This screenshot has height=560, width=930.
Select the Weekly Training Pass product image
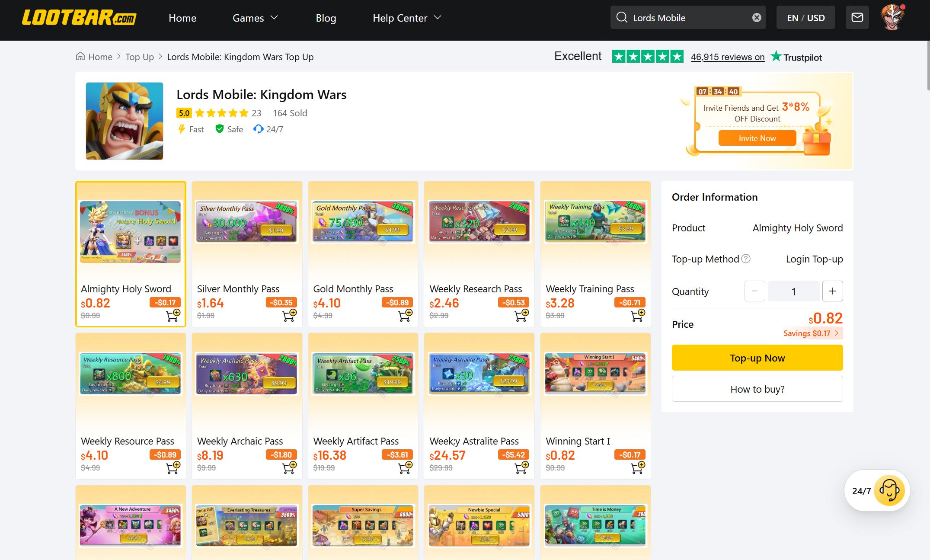click(x=596, y=221)
